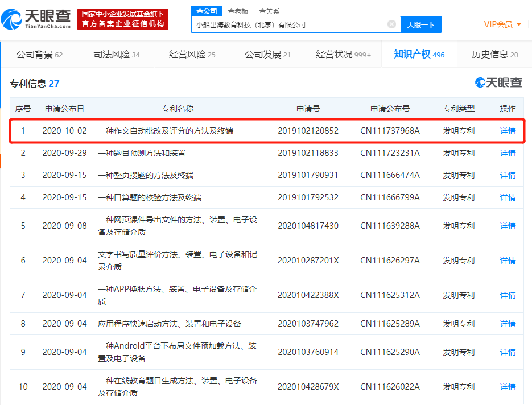The width and height of the screenshot is (532, 405).
Task: Open the 历史信息 20 tab
Action: [494, 54]
